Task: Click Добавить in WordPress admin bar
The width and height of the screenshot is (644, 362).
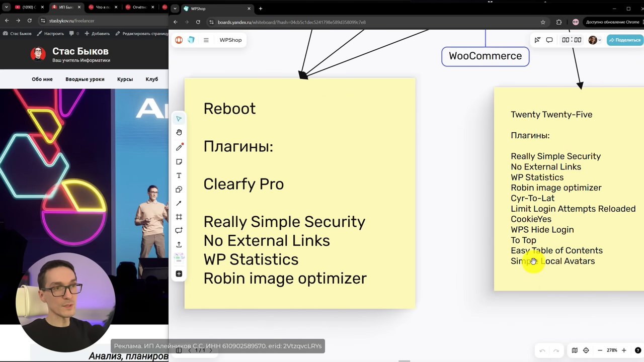Action: [x=97, y=34]
